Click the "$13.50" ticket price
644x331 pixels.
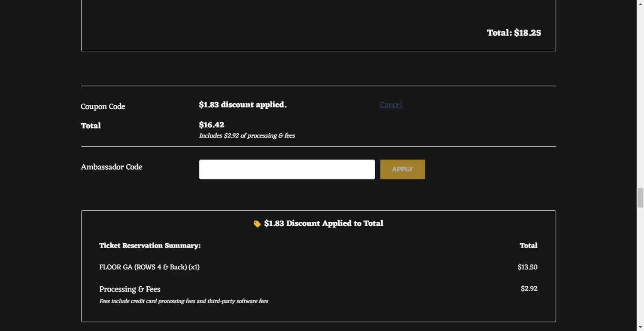pos(527,267)
